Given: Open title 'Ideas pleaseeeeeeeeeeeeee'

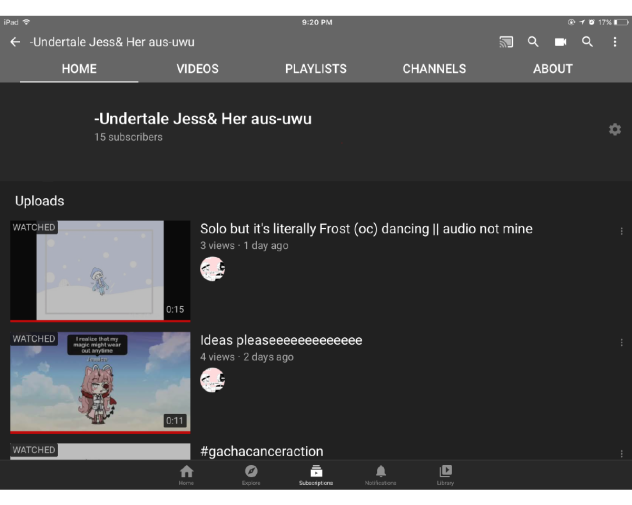Looking at the screenshot, I should click(281, 341).
